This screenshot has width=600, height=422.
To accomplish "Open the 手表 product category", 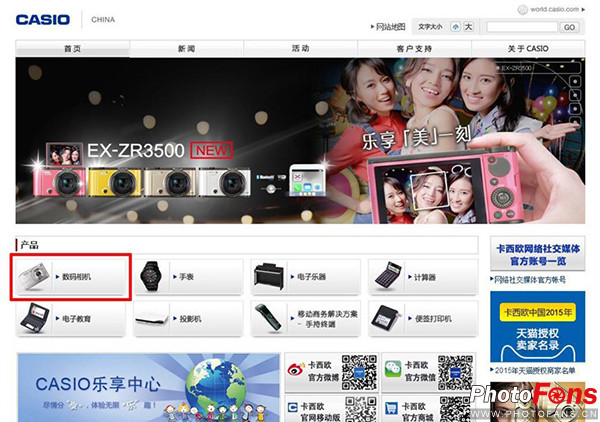I will pyautogui.click(x=186, y=277).
